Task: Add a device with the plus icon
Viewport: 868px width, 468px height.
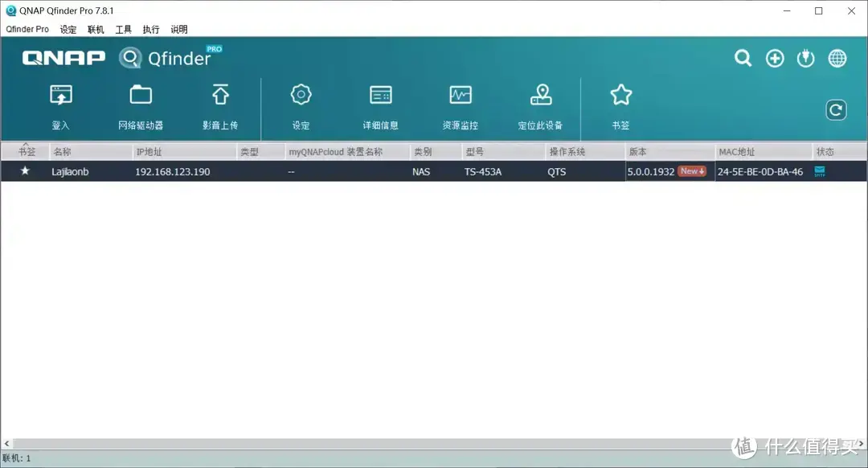Action: point(774,58)
